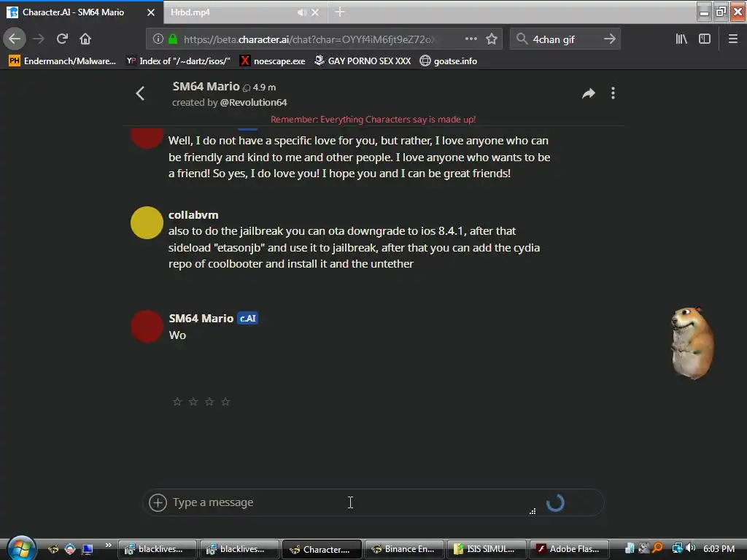Image resolution: width=747 pixels, height=560 pixels.
Task: Switch to Adobe Flas... taskbar window
Action: click(x=569, y=549)
